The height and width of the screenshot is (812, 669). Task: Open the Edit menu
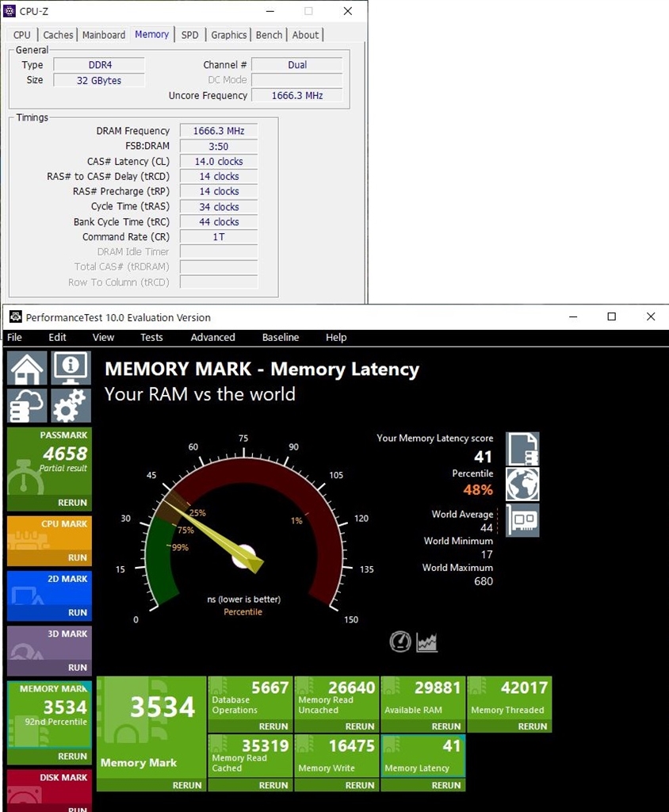(x=58, y=337)
